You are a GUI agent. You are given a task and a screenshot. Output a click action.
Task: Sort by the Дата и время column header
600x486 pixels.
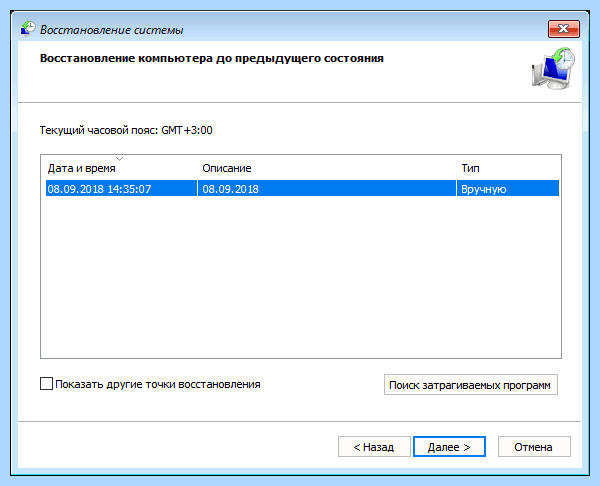(x=82, y=168)
